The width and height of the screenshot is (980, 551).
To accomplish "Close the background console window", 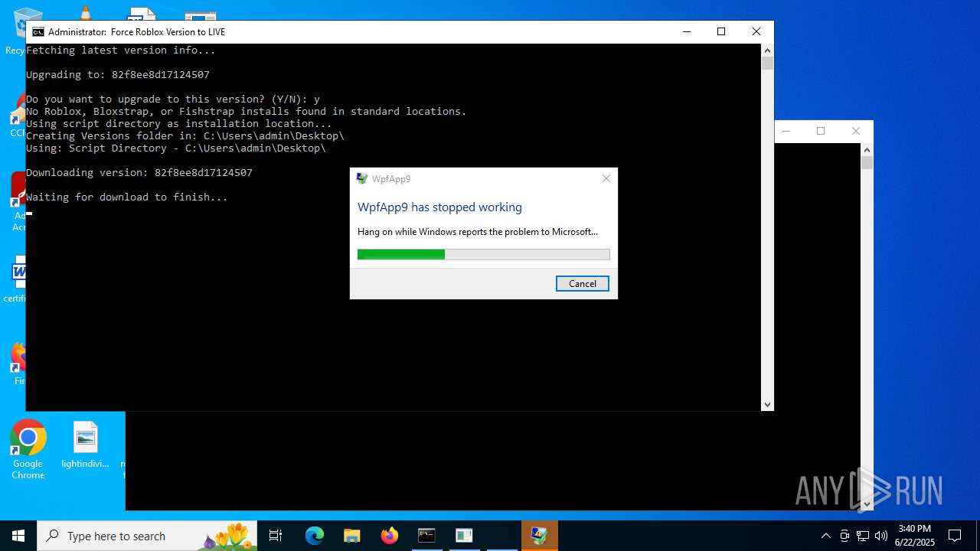I will point(856,131).
